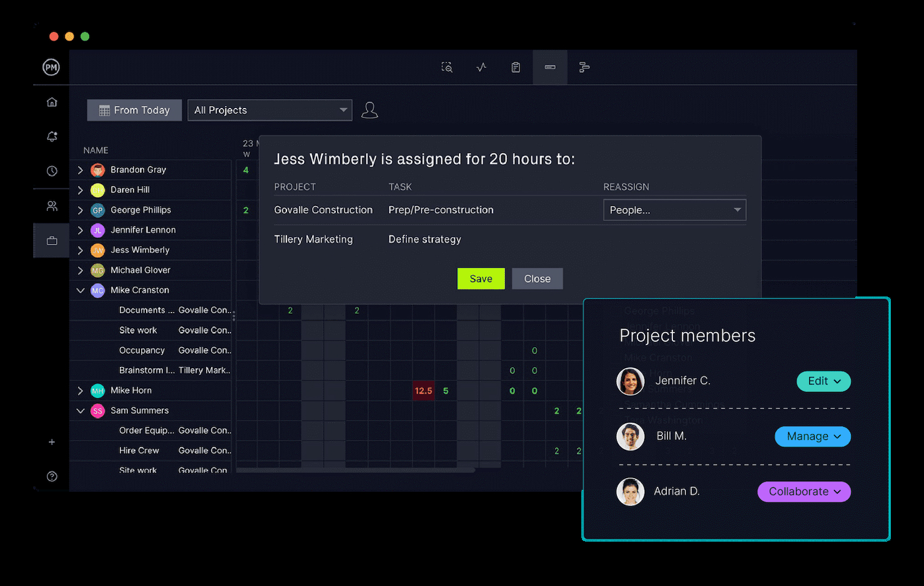Expand Mike Horn's row
Screen dimensions: 924x586
(x=80, y=391)
